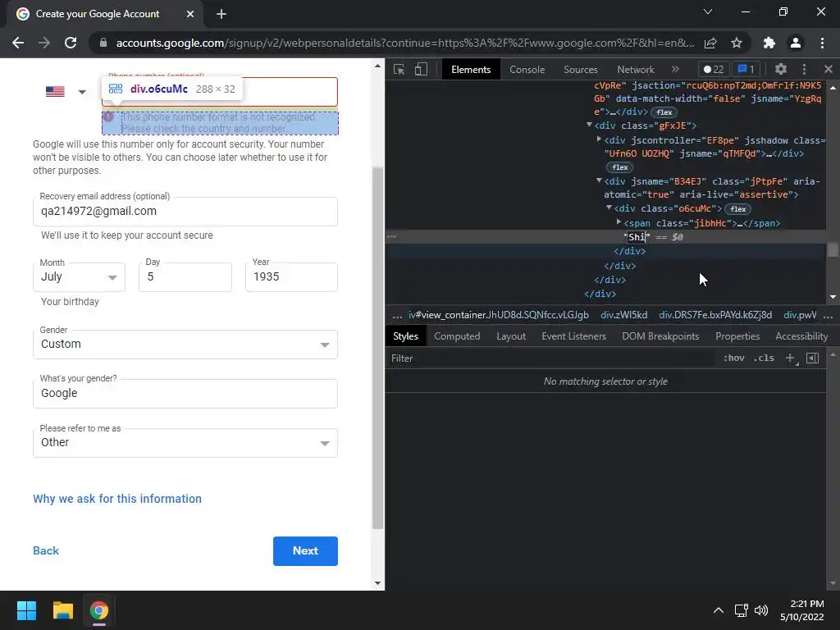840x630 pixels.
Task: Expand the div jscontroller EF8pe node
Action: [x=599, y=139]
